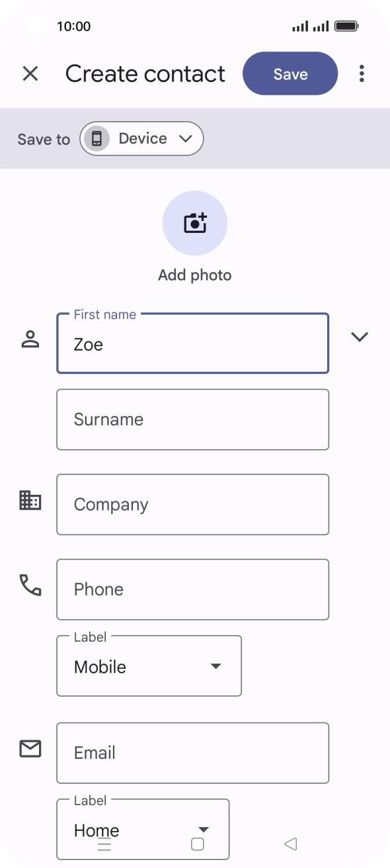Click the person icon beside First name
390x868 pixels.
pos(30,340)
